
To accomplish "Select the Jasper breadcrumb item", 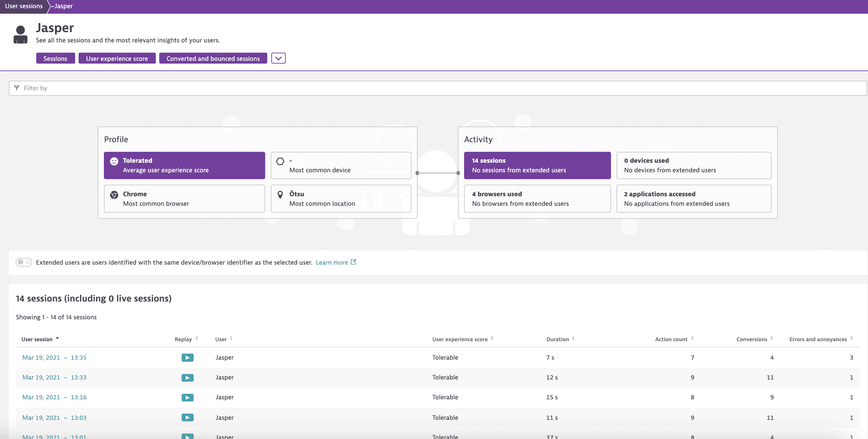I will pos(64,6).
